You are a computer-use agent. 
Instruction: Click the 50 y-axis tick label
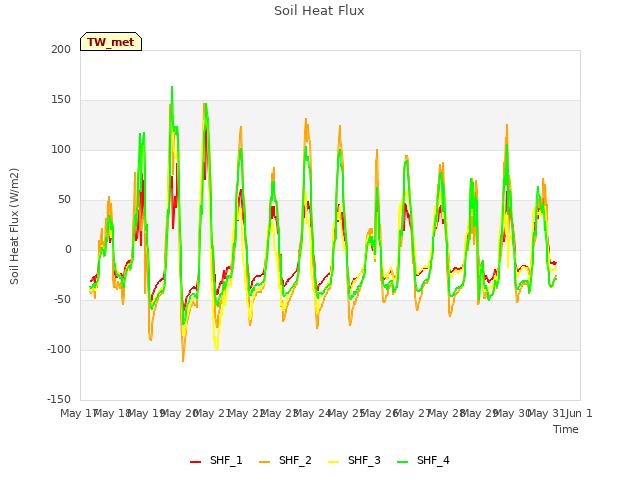64,200
